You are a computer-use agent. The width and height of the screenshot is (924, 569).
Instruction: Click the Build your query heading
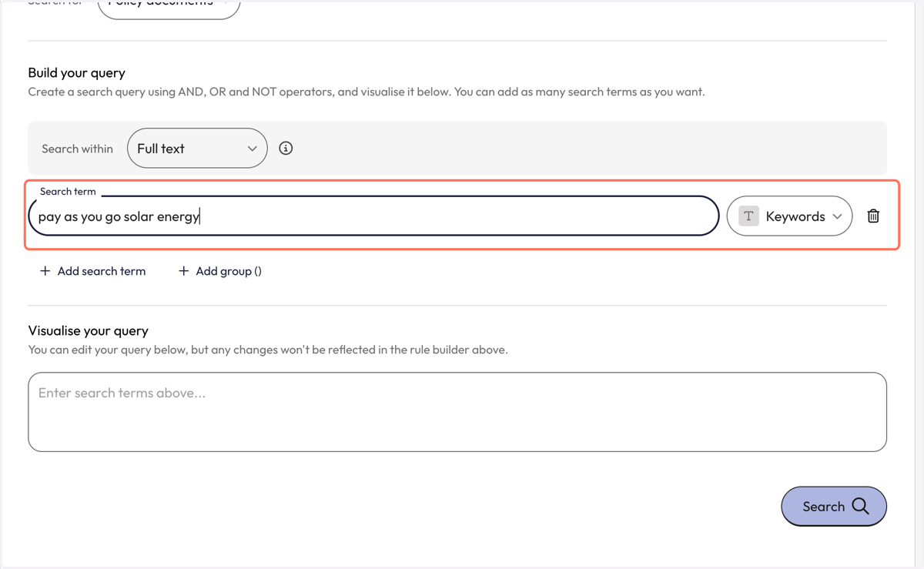coord(76,72)
